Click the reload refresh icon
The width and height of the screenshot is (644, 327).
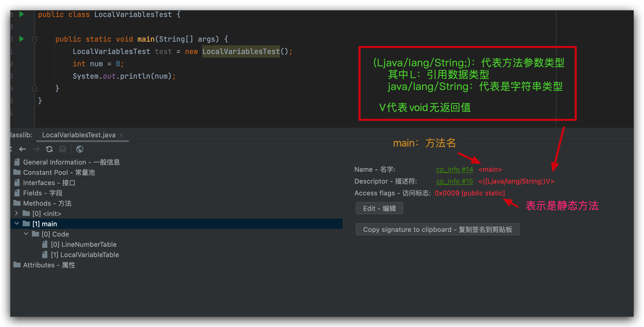[49, 149]
